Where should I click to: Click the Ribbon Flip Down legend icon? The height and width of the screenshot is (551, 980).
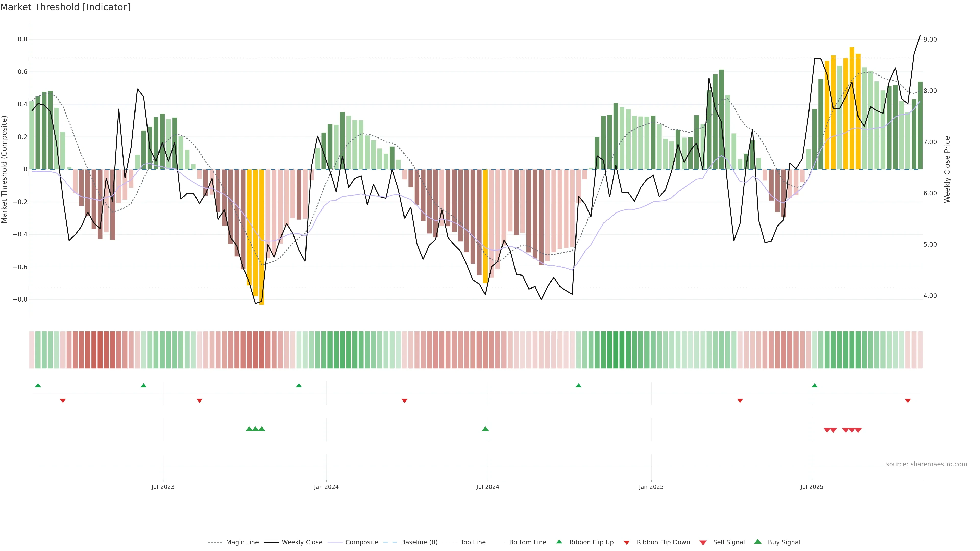[x=627, y=543]
